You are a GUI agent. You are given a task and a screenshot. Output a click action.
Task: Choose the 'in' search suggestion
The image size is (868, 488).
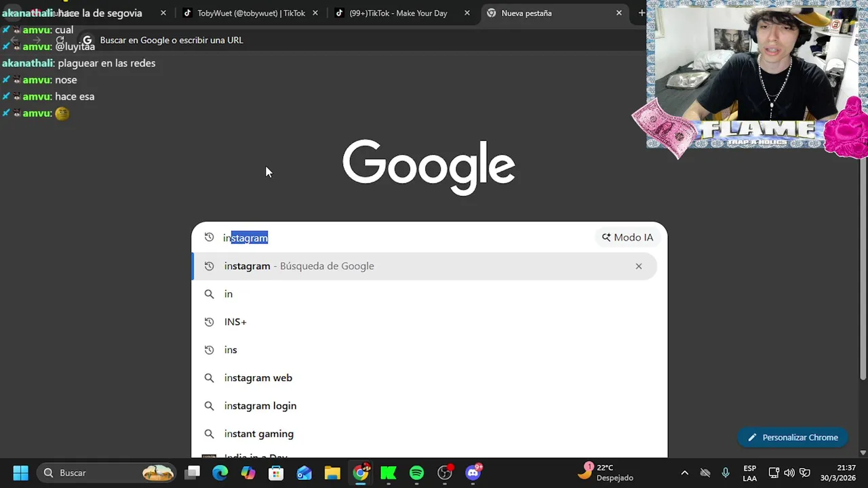point(425,294)
